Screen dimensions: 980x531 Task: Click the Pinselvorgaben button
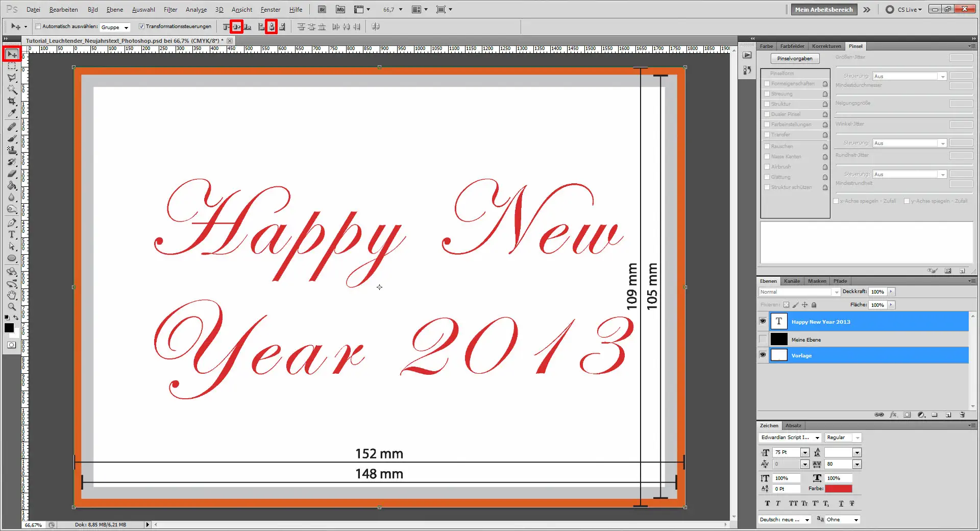tap(795, 58)
